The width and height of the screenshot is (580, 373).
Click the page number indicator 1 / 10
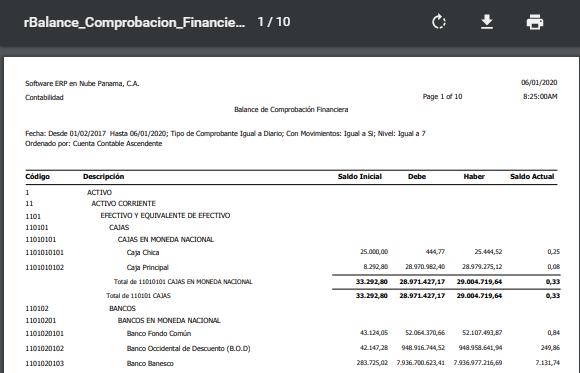[274, 22]
